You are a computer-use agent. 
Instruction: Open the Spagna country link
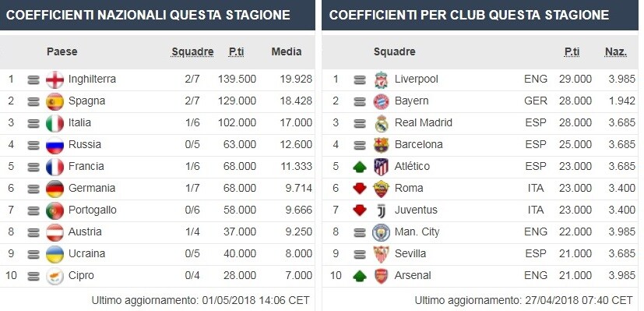(x=86, y=101)
